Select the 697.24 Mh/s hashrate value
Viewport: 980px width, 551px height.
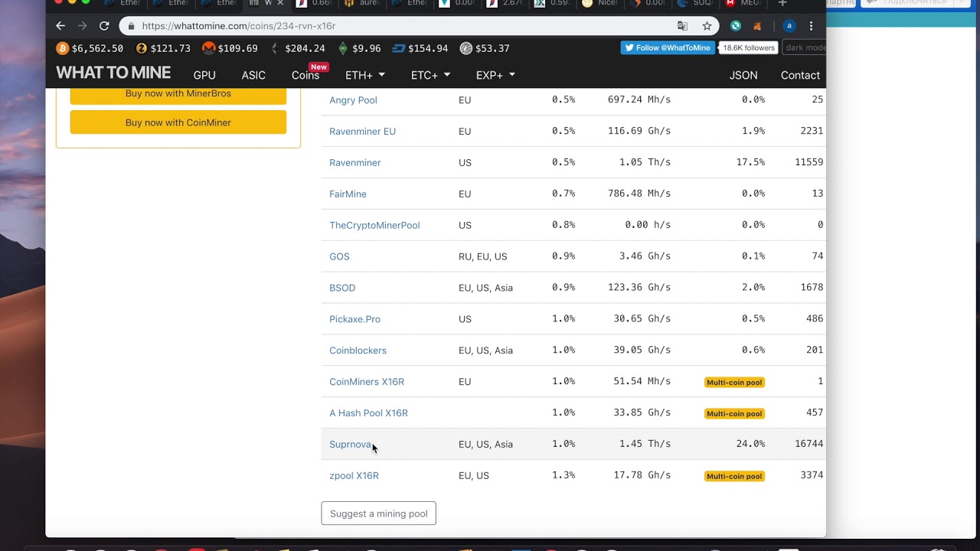click(639, 100)
